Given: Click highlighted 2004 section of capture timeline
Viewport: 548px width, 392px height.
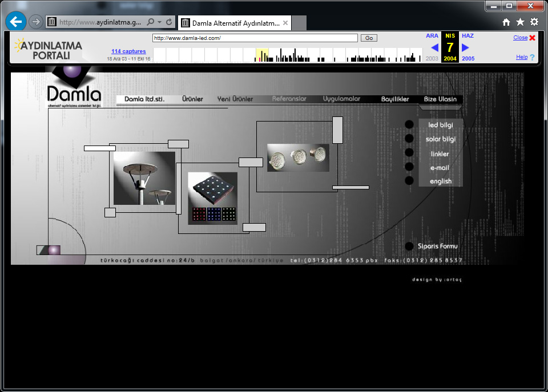Looking at the screenshot, I should point(262,55).
